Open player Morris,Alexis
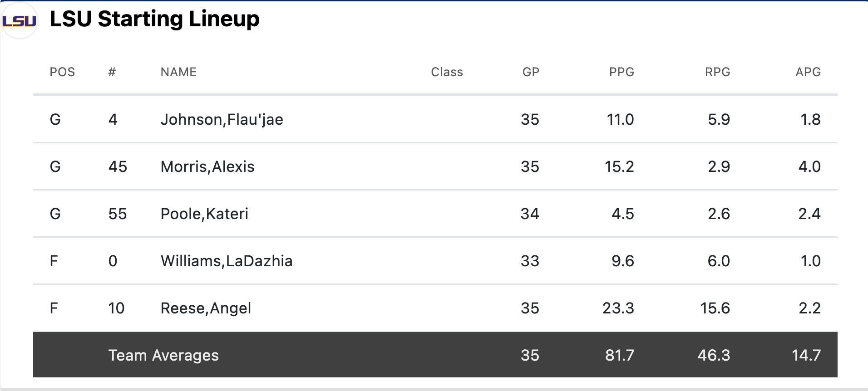This screenshot has width=868, height=391. pos(207,166)
